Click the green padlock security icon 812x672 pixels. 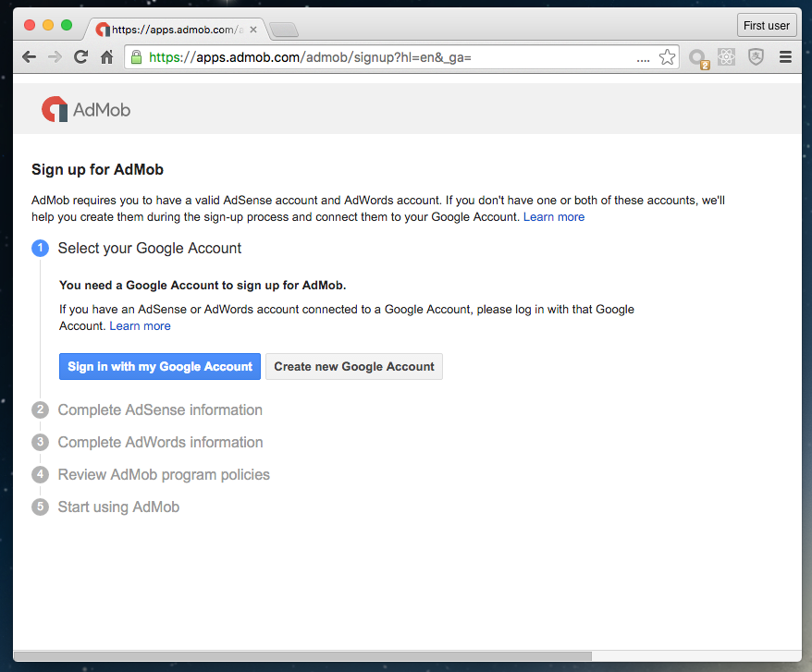pos(136,57)
